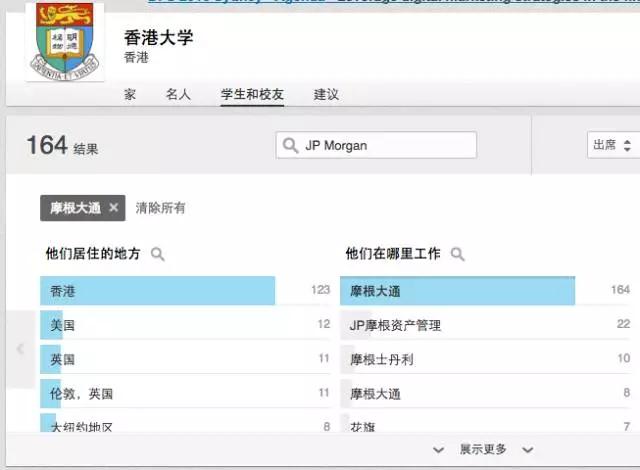
Task: Click the left carousel arrow
Action: (x=20, y=349)
